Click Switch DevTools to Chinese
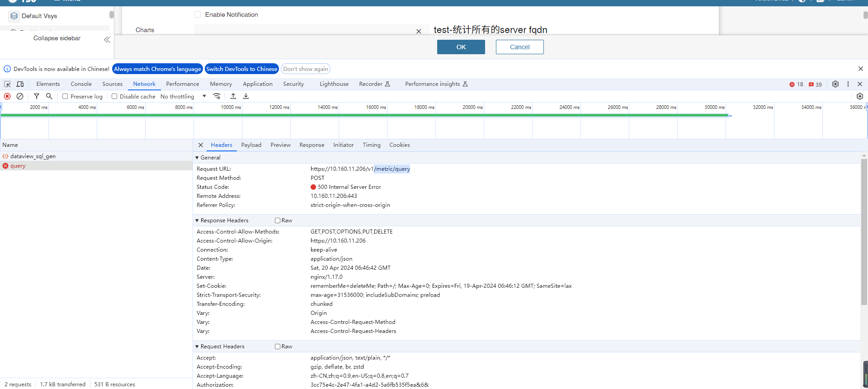The width and height of the screenshot is (868, 389). pos(241,69)
